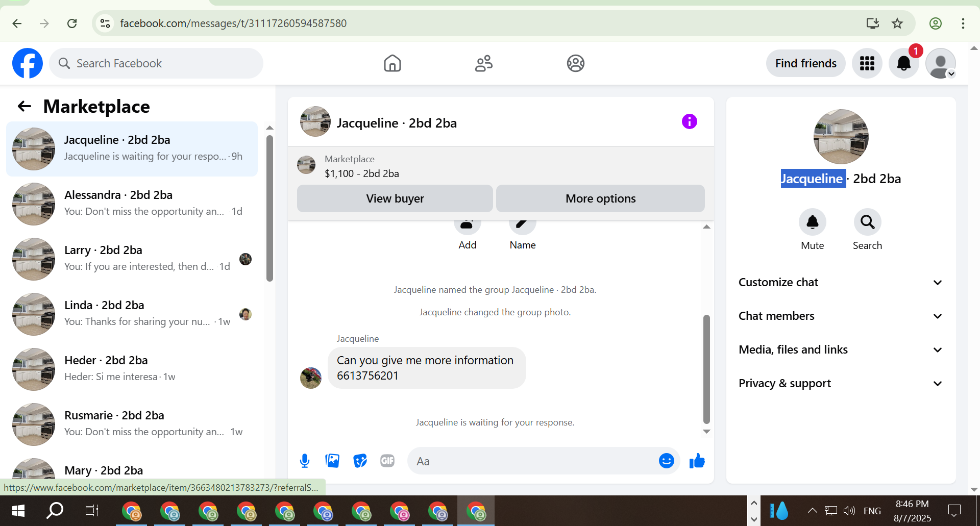Screen dimensions: 980x526
Task: Click the browser Forward arrow
Action: 44,23
